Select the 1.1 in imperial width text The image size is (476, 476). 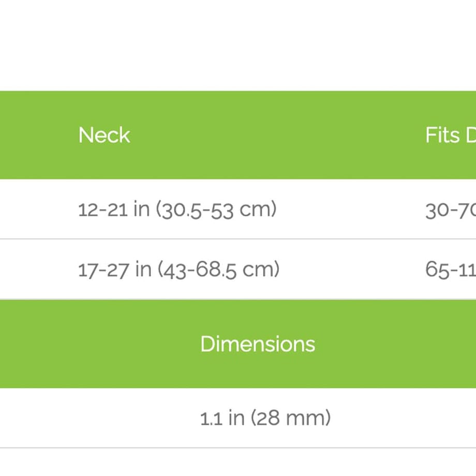click(222, 418)
